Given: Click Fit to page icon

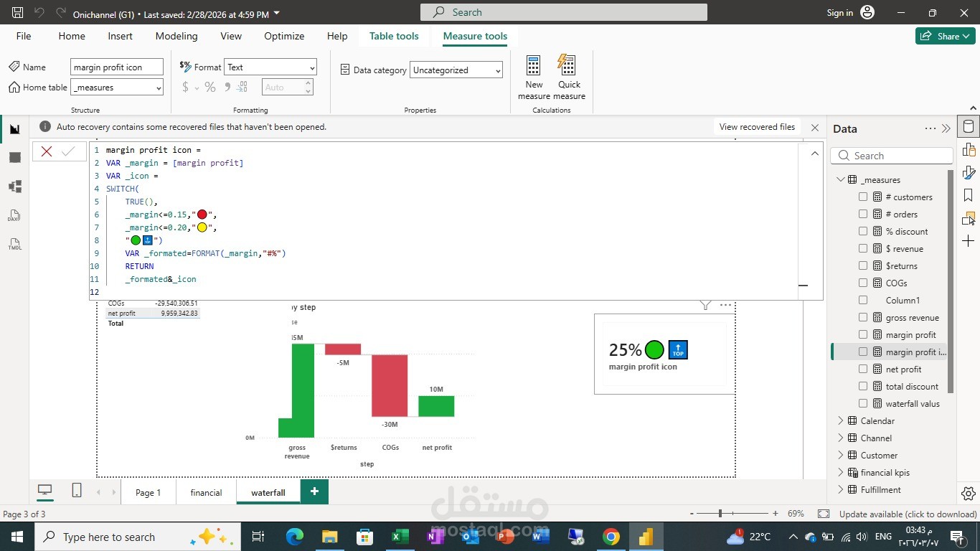Looking at the screenshot, I should click(x=824, y=514).
